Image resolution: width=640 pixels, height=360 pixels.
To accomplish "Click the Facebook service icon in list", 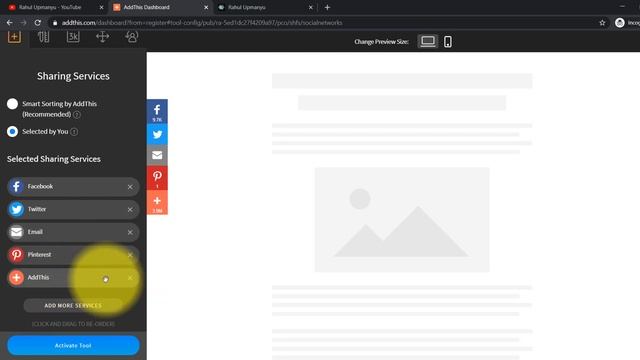I will click(16, 187).
